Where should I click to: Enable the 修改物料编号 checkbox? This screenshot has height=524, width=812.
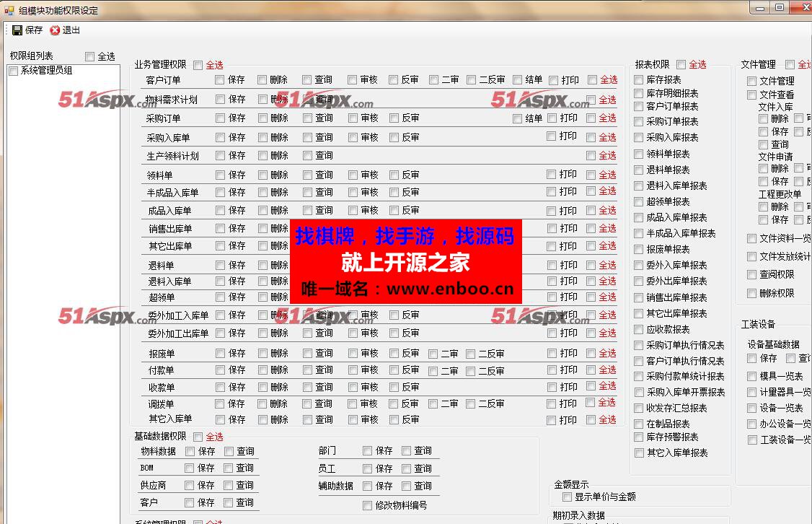(368, 505)
